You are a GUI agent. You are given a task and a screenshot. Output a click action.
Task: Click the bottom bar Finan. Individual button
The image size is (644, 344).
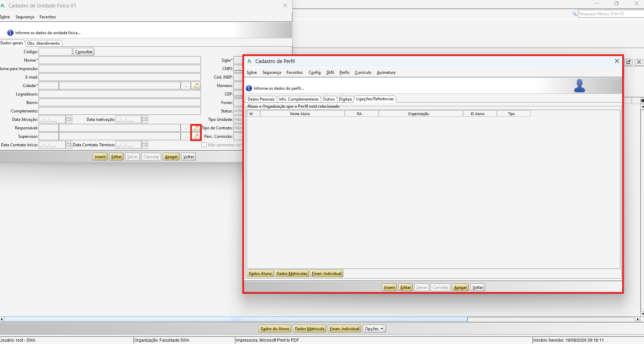tap(344, 329)
